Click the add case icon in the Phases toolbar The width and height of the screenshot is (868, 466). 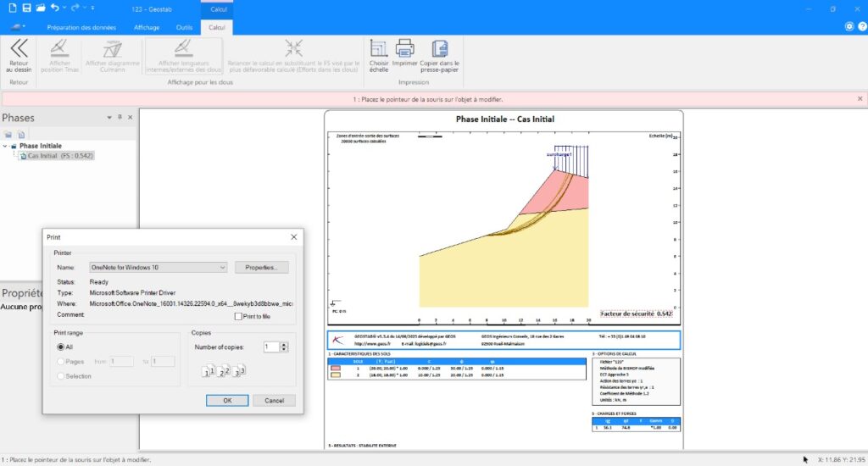tap(21, 135)
